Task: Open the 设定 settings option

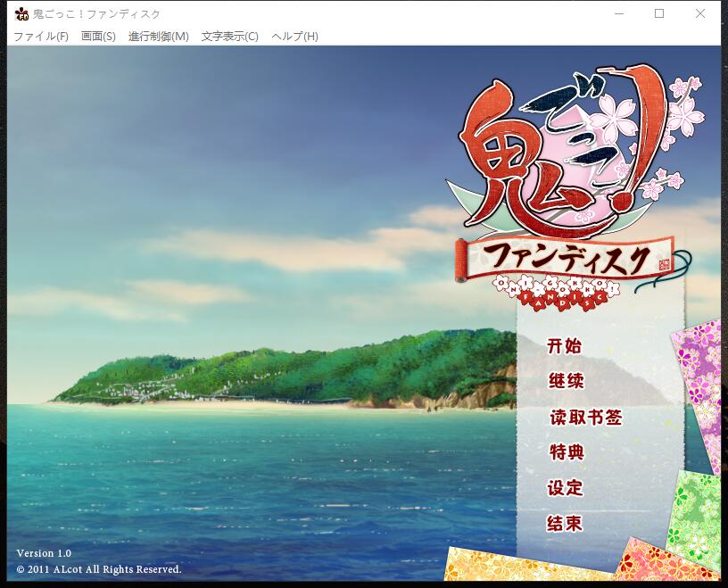Action: [x=564, y=489]
